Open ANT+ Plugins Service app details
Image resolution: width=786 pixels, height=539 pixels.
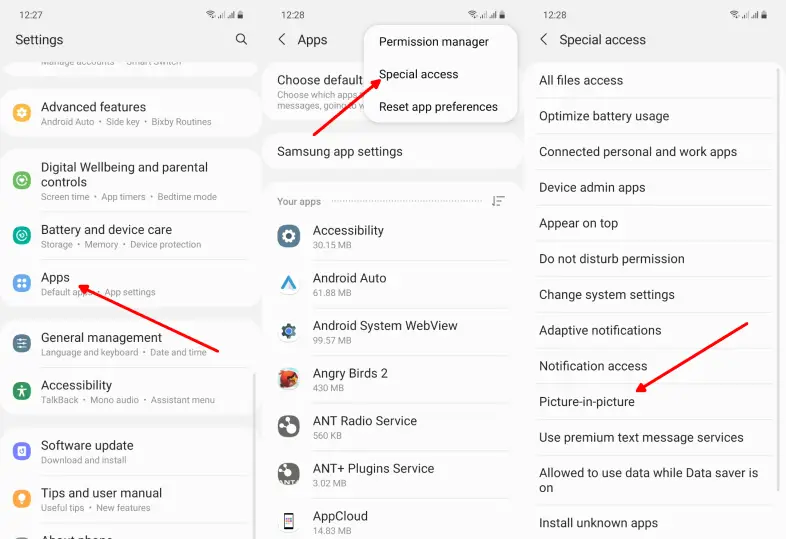[392, 475]
